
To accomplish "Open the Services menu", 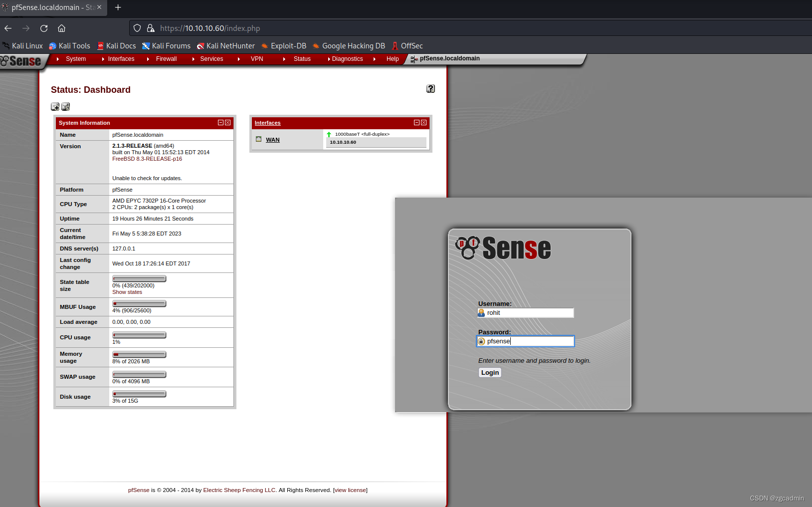I will [x=211, y=59].
